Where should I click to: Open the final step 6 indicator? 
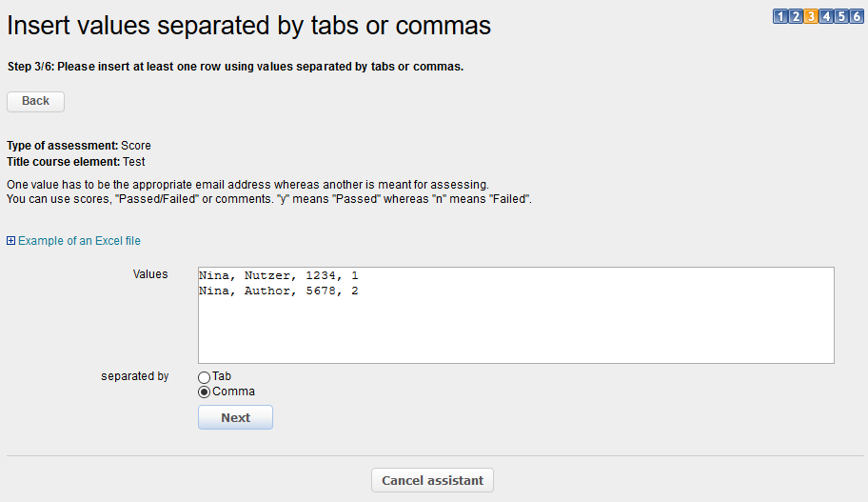pyautogui.click(x=857, y=16)
